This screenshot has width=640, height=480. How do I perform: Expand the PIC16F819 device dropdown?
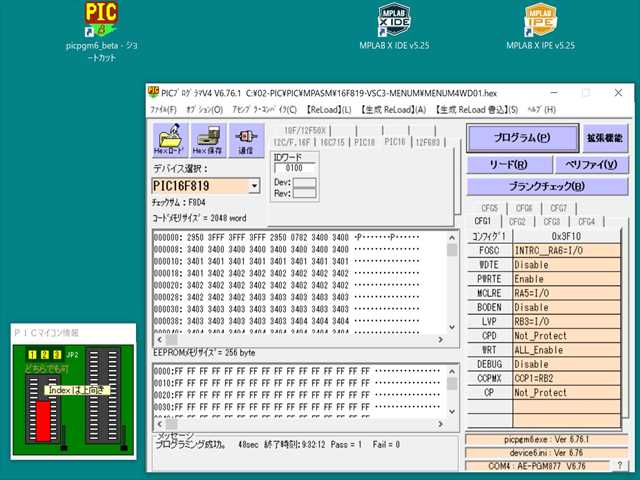click(254, 186)
